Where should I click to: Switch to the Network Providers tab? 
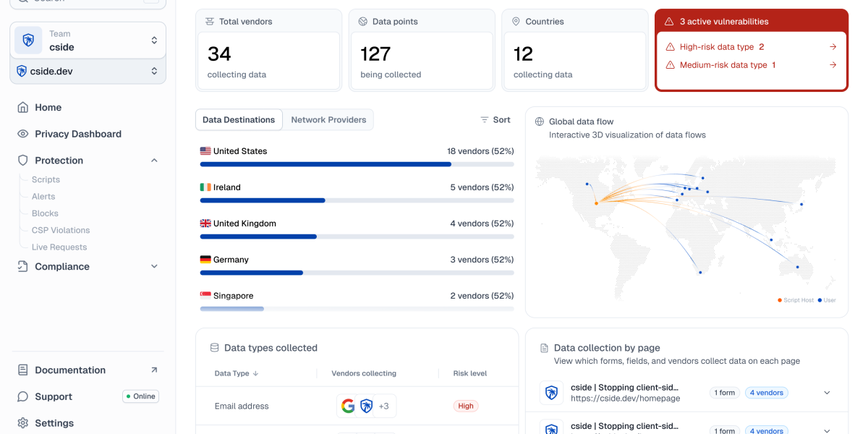point(328,119)
